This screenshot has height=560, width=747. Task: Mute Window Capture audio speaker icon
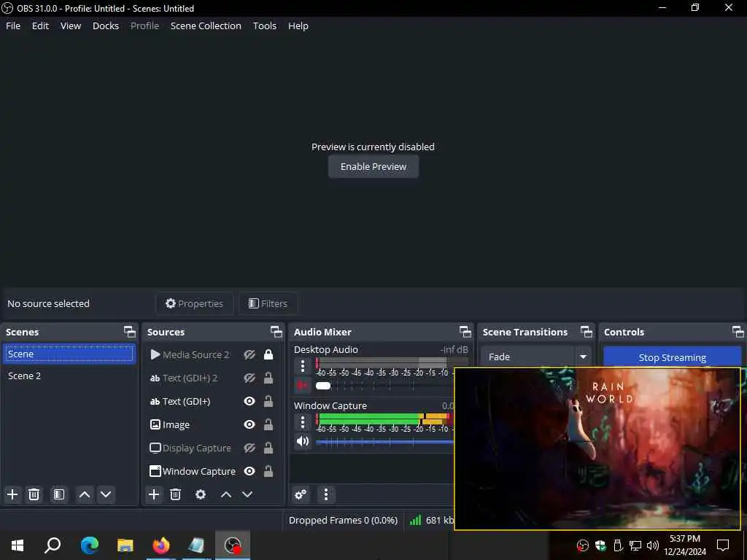(x=303, y=441)
